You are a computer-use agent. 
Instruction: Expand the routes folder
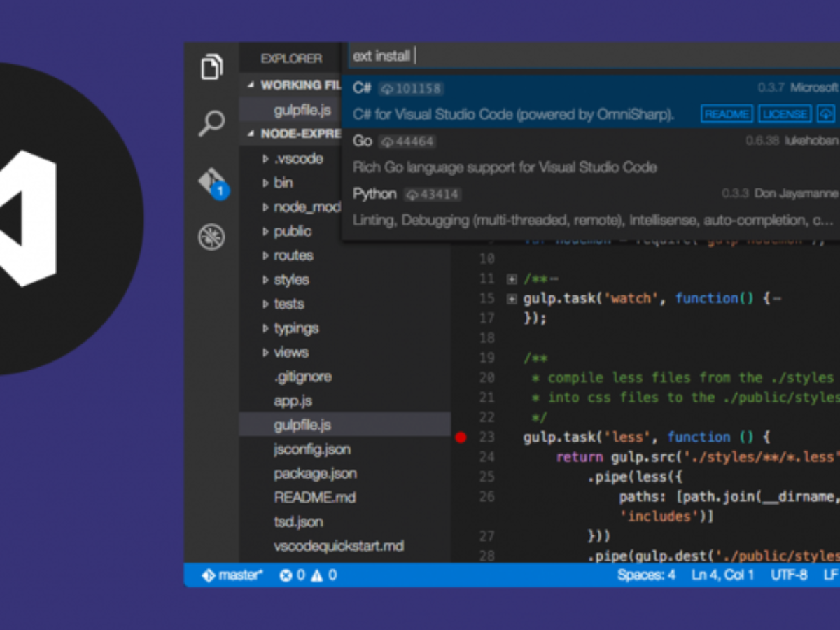[x=266, y=255]
